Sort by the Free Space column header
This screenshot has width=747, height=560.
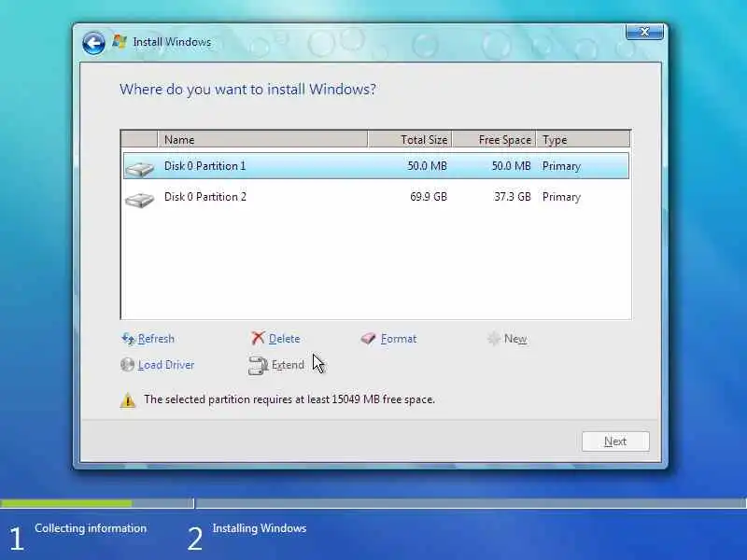click(x=494, y=139)
